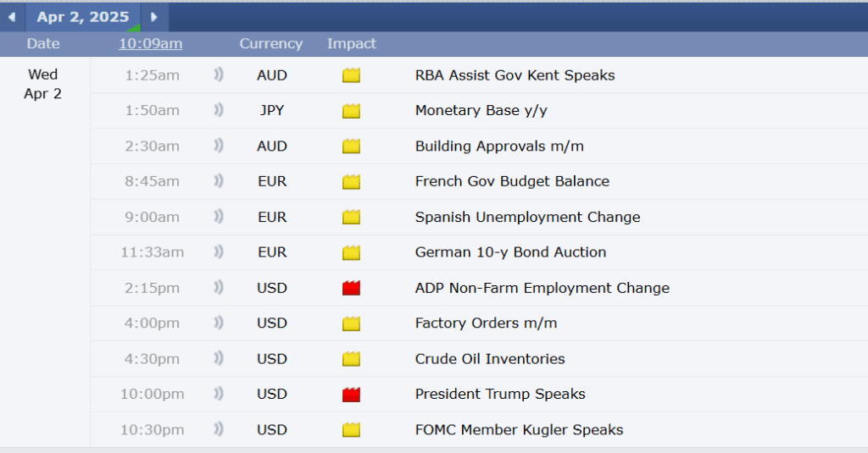This screenshot has height=453, width=868.
Task: Go to next day arrow
Action: 153,17
